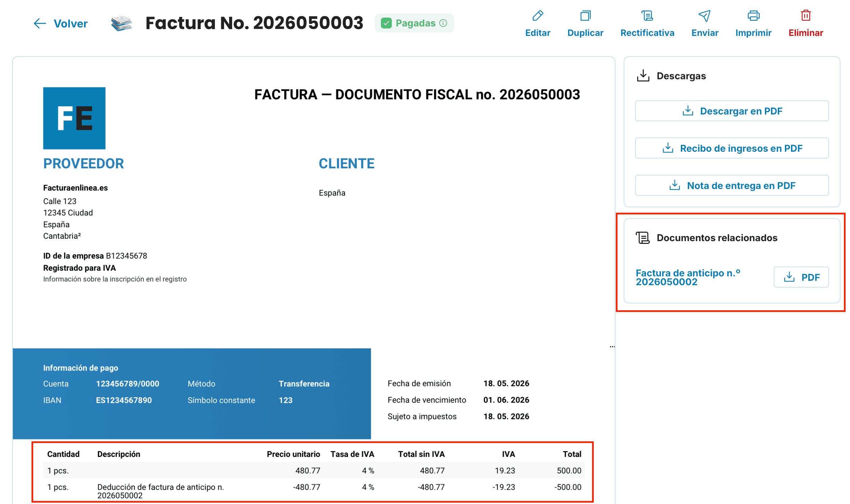The image size is (850, 504).
Task: Click the Volver link text
Action: point(70,23)
